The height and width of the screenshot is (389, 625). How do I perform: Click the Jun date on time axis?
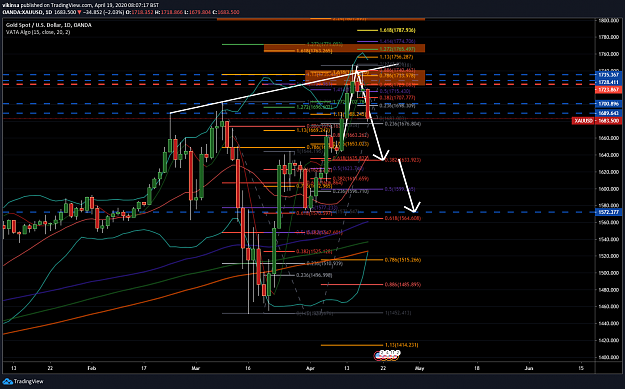[x=529, y=368]
